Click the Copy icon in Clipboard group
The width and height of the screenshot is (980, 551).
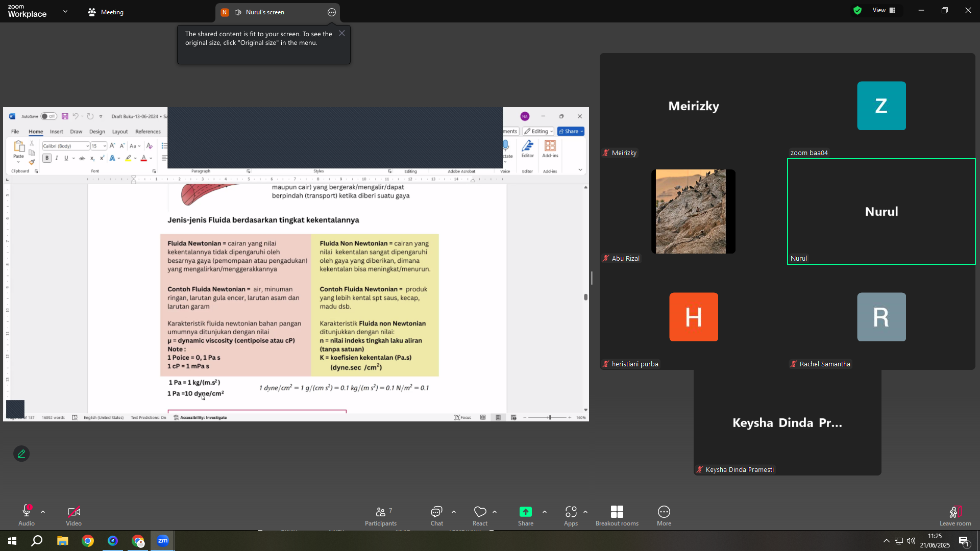click(32, 153)
